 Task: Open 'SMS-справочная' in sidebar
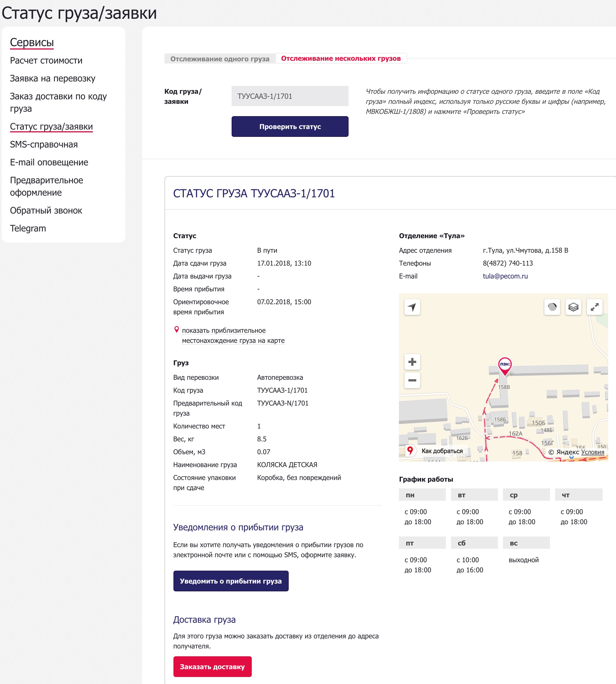pyautogui.click(x=44, y=145)
